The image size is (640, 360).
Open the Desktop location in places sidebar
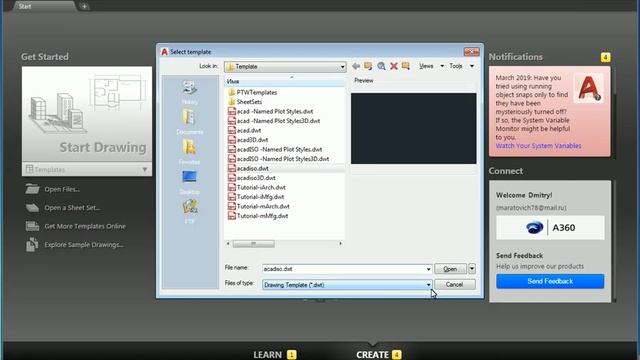[x=189, y=182]
